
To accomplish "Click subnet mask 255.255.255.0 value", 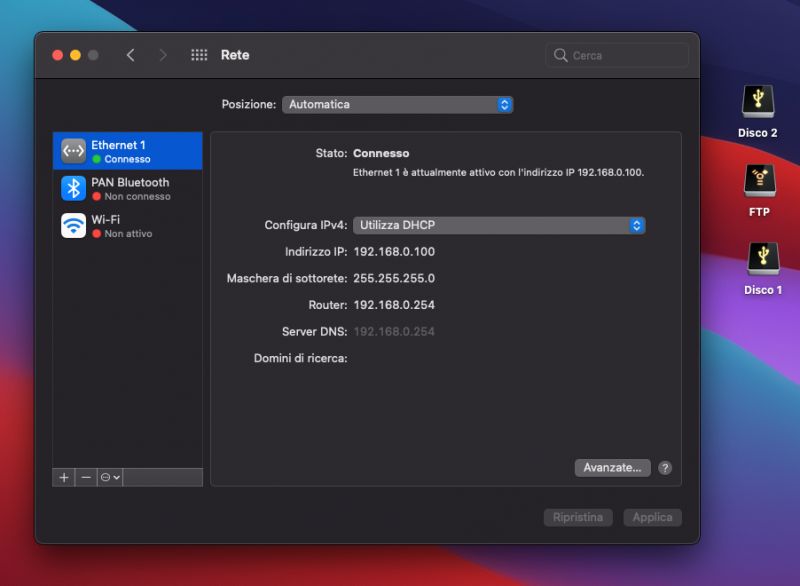I will (x=394, y=278).
